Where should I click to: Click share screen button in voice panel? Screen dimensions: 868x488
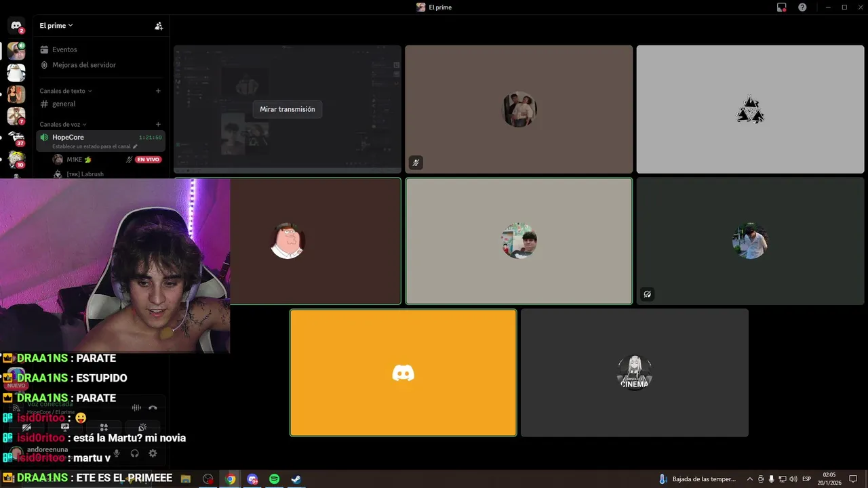pos(65,428)
